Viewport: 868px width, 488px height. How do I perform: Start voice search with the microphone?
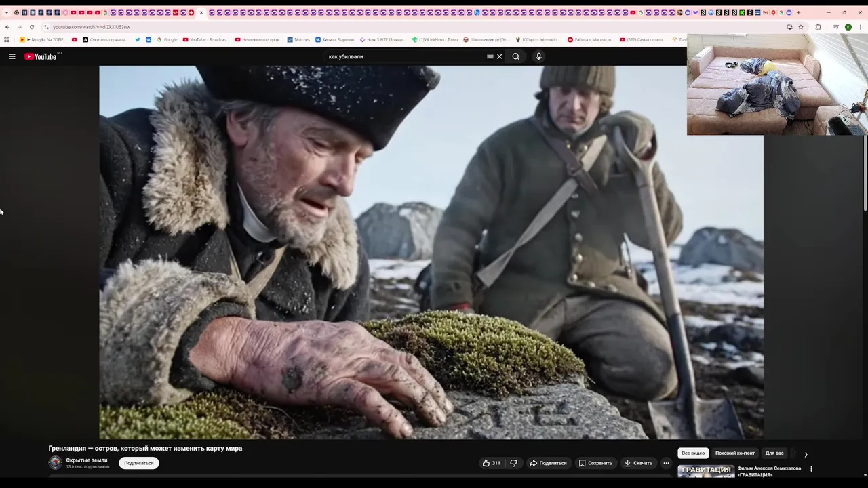click(538, 56)
